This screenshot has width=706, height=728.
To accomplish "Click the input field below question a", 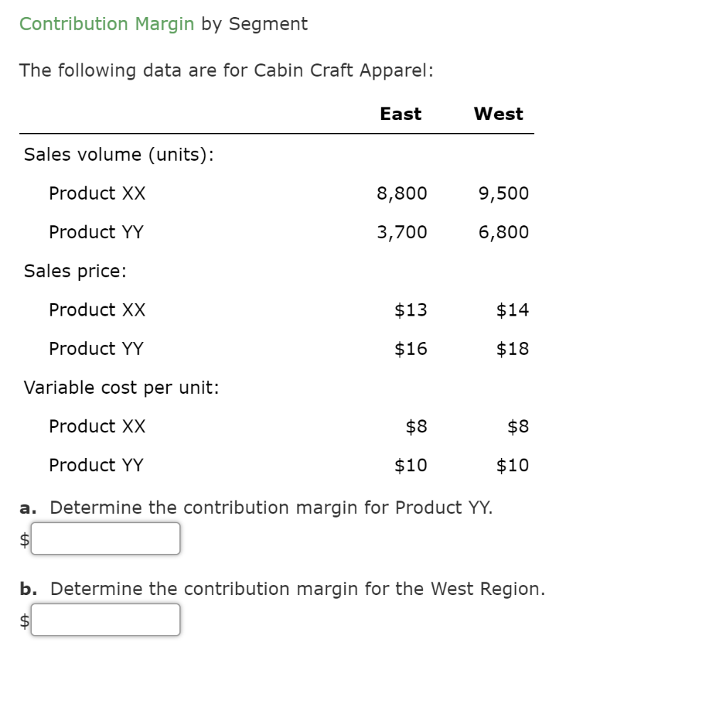I will pyautogui.click(x=105, y=539).
